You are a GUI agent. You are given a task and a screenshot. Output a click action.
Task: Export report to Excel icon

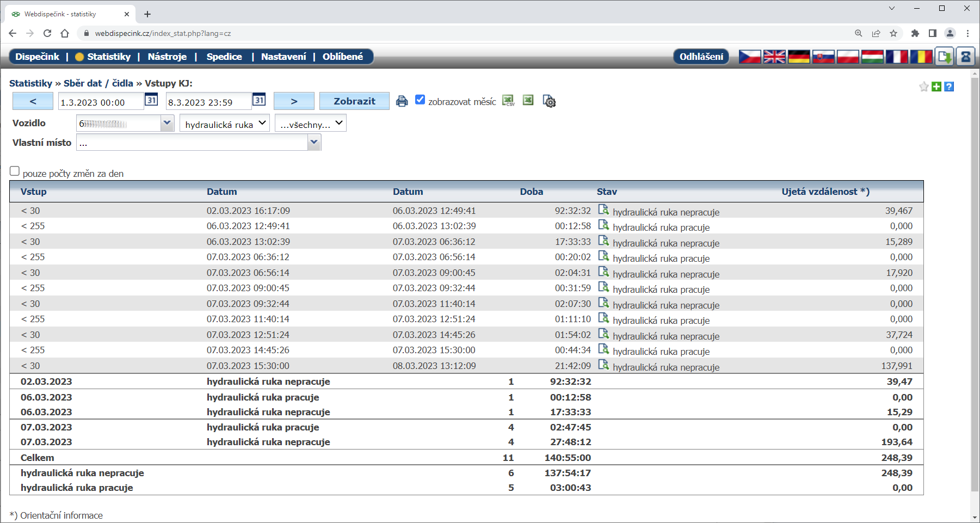[x=528, y=100]
